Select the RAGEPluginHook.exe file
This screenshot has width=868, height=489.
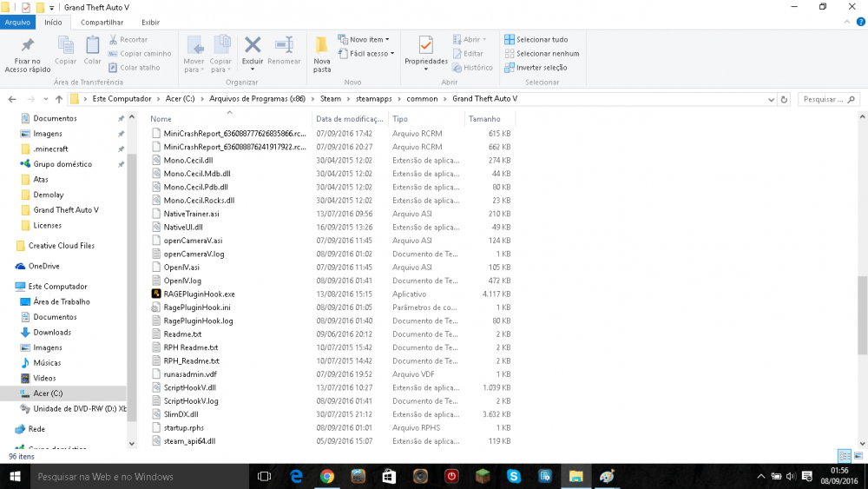tap(199, 294)
